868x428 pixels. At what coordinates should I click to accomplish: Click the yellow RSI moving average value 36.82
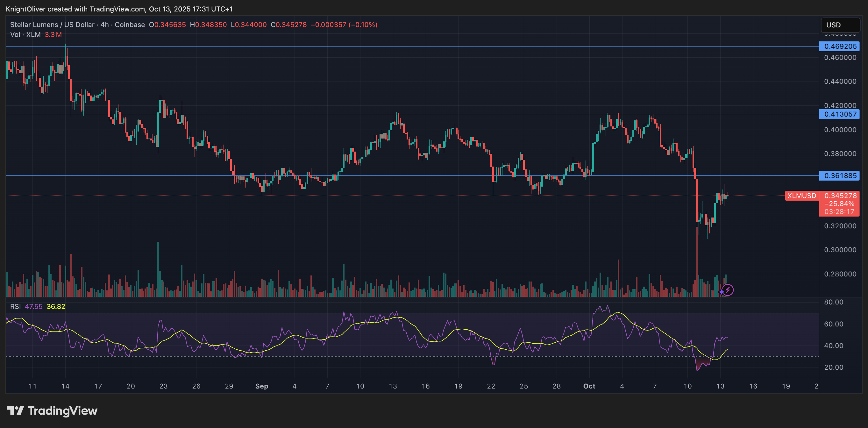coord(56,306)
